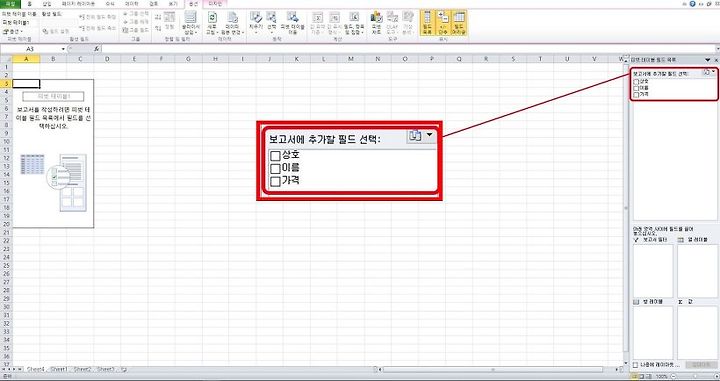The width and height of the screenshot is (720, 381).
Task: Switch to the 데이터 (Data) tab
Action: click(131, 4)
